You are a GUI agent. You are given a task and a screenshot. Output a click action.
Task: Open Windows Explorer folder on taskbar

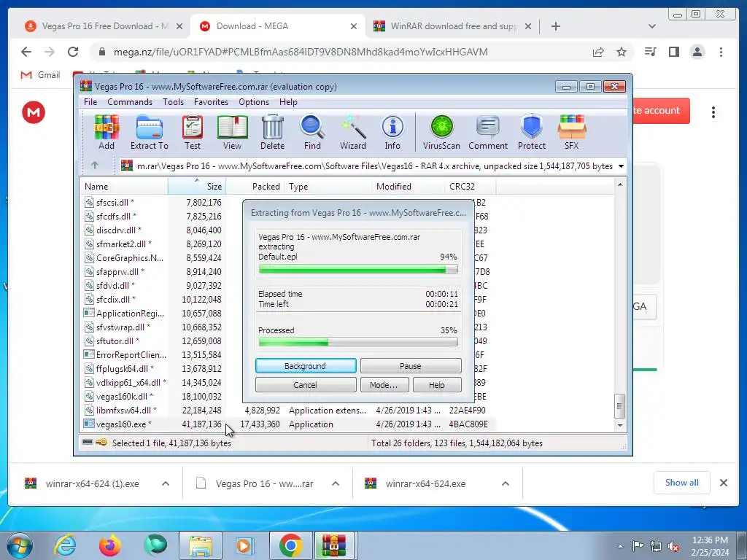pos(201,545)
